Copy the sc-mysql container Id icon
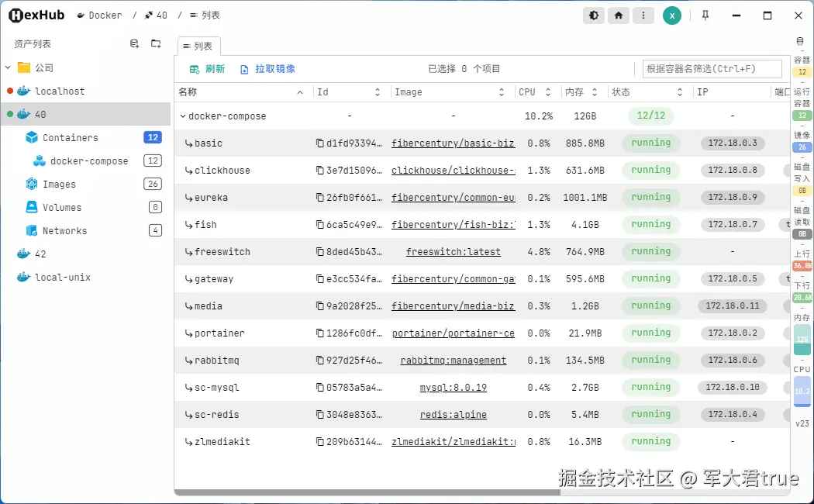Screen dimensions: 814x504 [x=320, y=388]
